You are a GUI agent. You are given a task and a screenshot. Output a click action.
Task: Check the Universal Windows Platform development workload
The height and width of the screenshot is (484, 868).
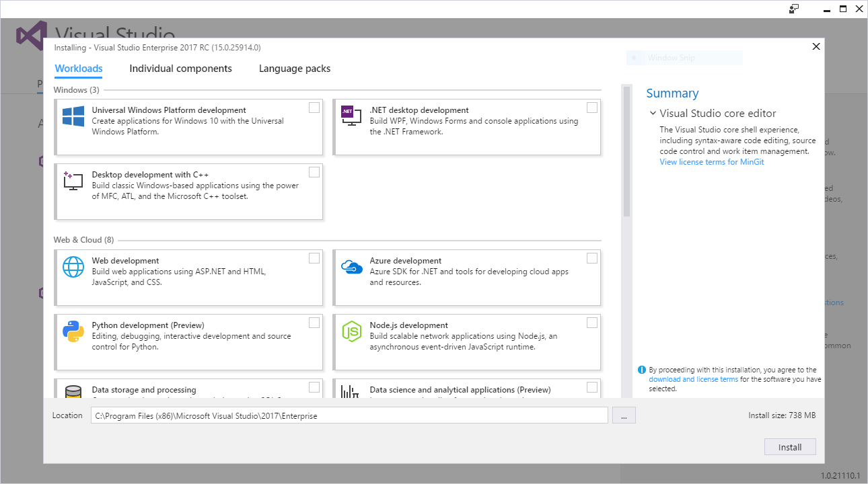pos(314,108)
